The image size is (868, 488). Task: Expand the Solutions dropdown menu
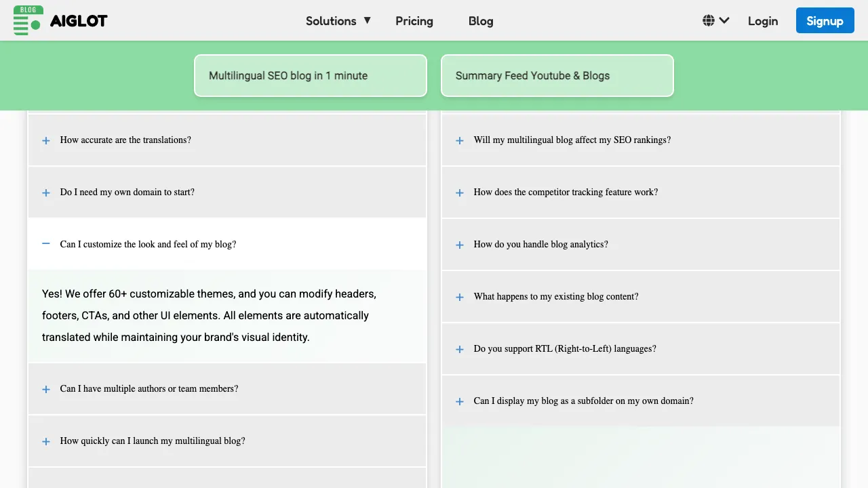pyautogui.click(x=338, y=21)
